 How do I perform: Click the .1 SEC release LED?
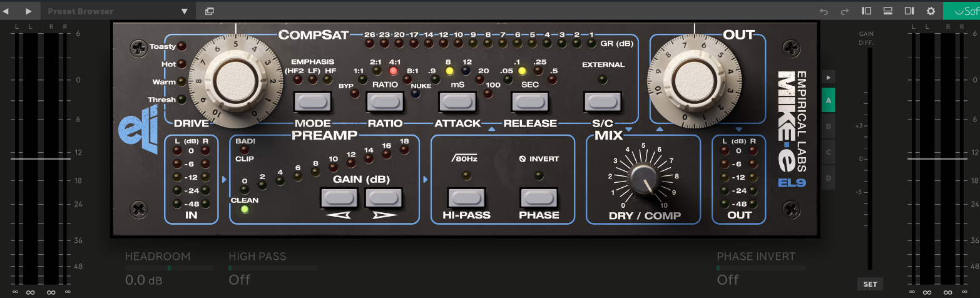tap(522, 71)
